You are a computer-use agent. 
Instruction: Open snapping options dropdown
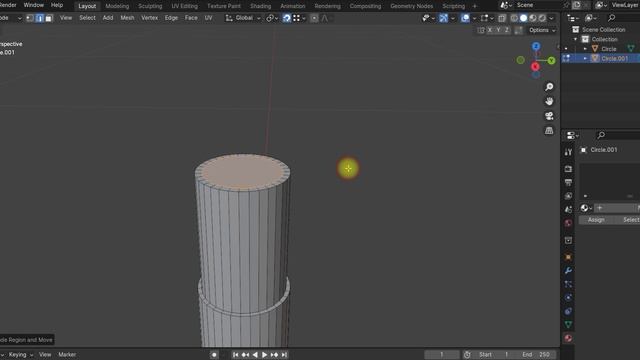(x=299, y=18)
